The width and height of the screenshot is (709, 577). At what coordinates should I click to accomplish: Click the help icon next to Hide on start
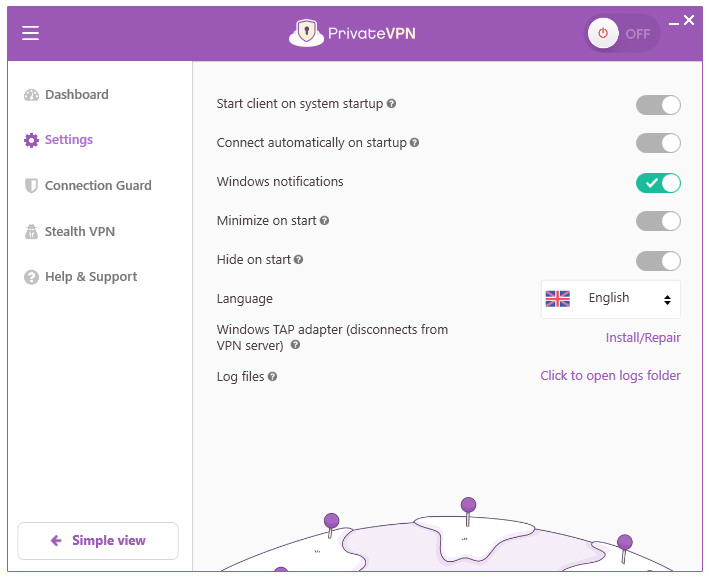(299, 260)
